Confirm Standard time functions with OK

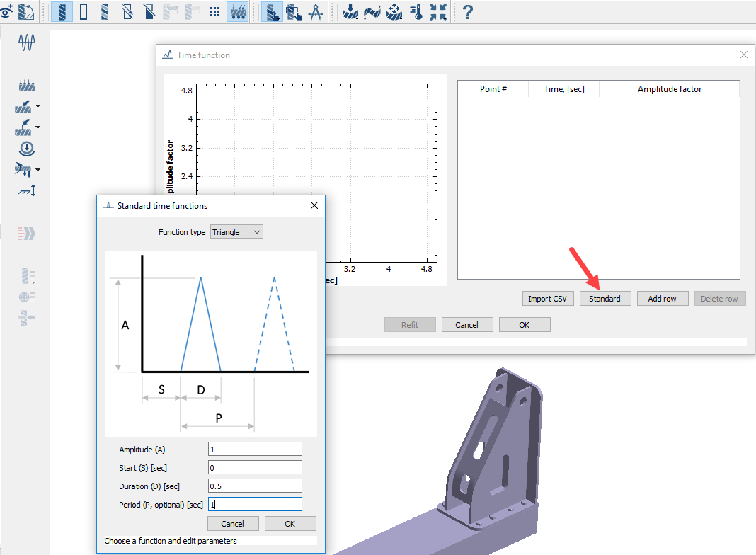(x=290, y=524)
